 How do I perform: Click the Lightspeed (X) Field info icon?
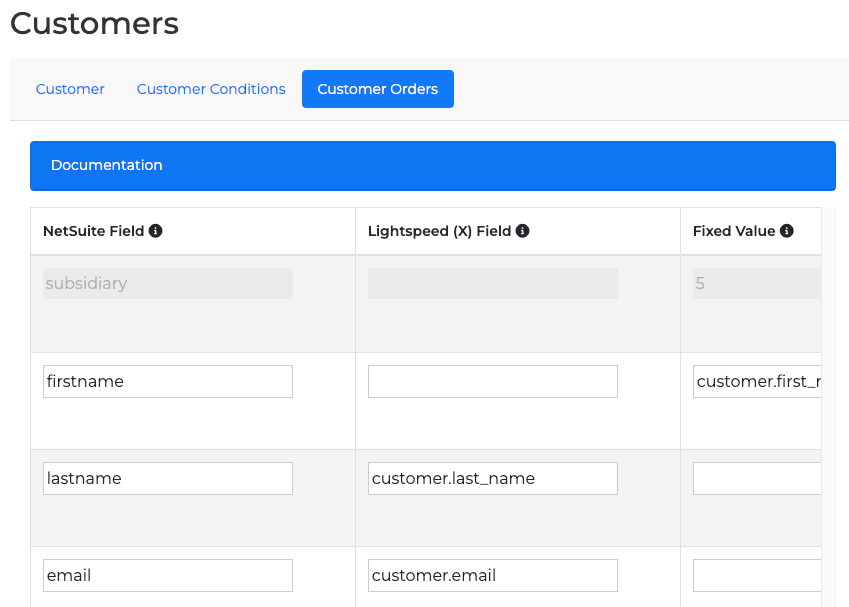point(523,231)
